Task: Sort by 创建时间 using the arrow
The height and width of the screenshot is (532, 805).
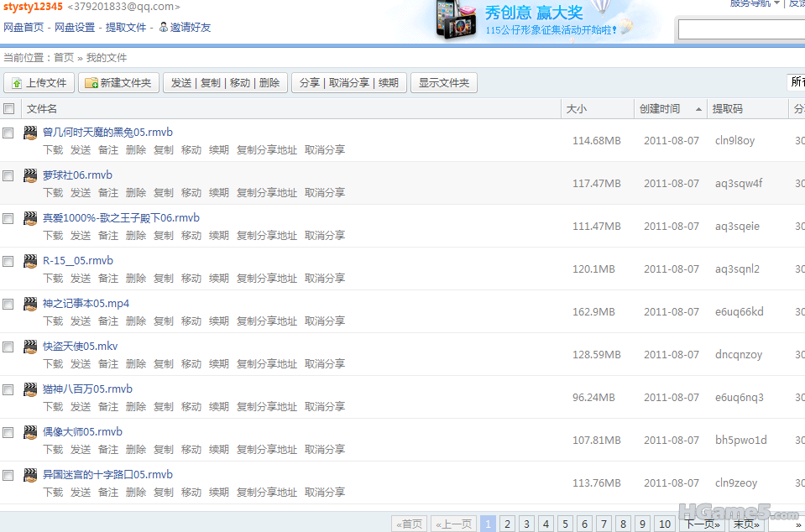Action: tap(698, 109)
